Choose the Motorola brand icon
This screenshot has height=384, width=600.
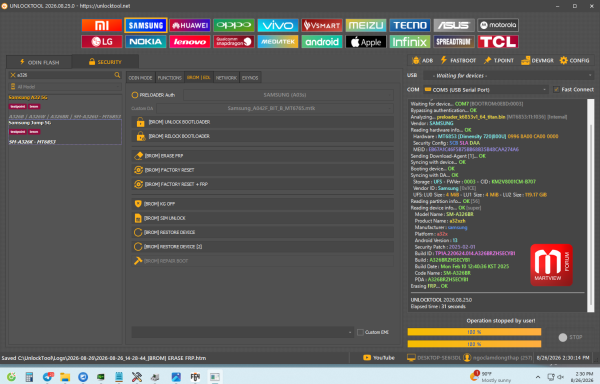coord(498,25)
